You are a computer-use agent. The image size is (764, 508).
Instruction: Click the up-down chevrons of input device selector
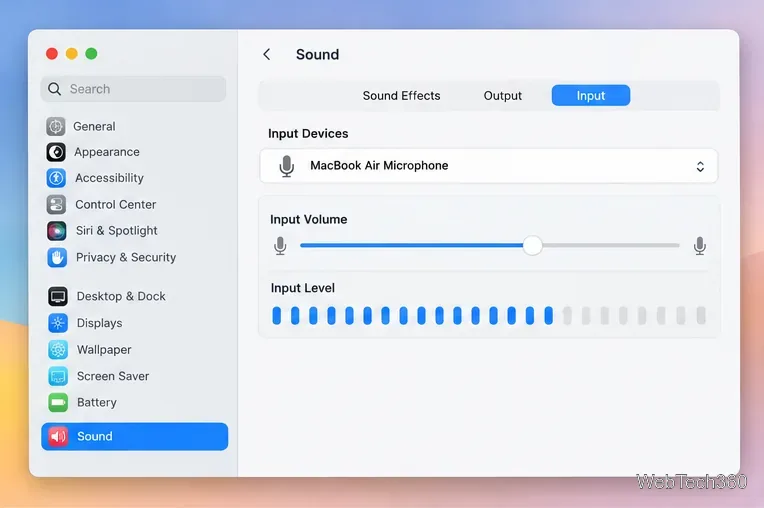tap(700, 167)
